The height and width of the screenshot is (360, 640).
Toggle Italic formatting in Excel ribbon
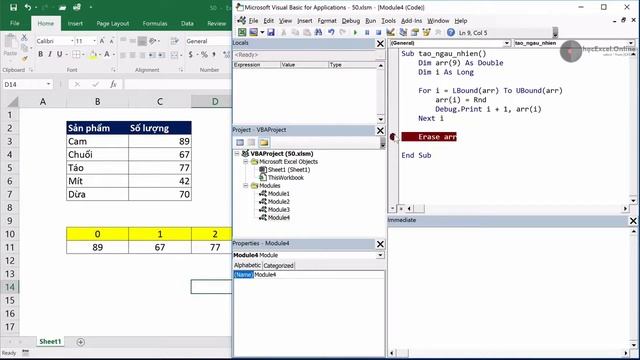click(50, 54)
